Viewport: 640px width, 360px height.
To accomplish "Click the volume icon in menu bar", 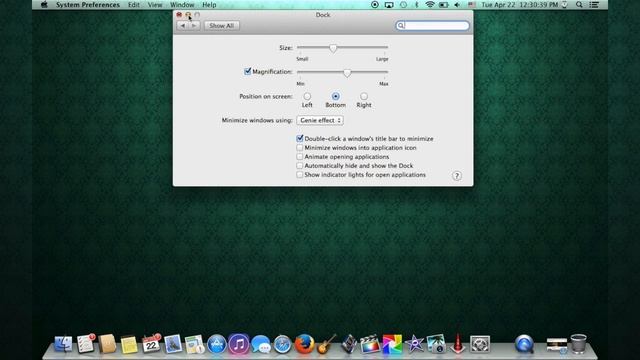I will tap(457, 5).
